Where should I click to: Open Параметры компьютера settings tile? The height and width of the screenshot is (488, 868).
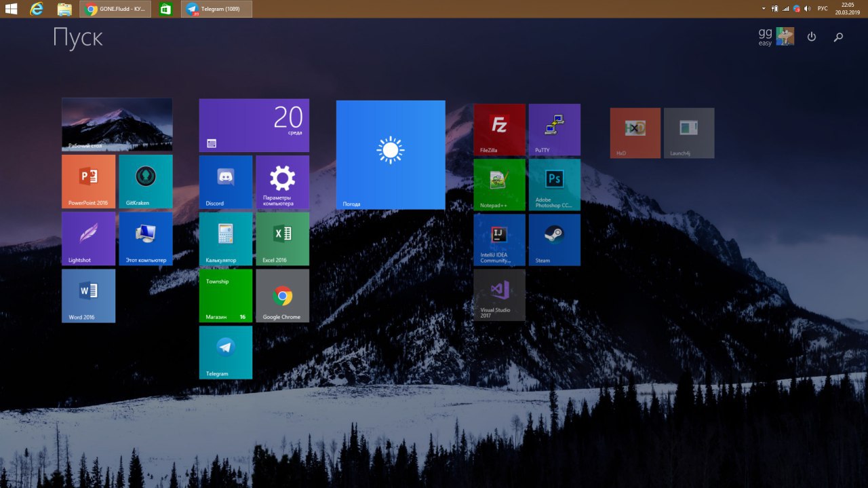[x=282, y=181]
